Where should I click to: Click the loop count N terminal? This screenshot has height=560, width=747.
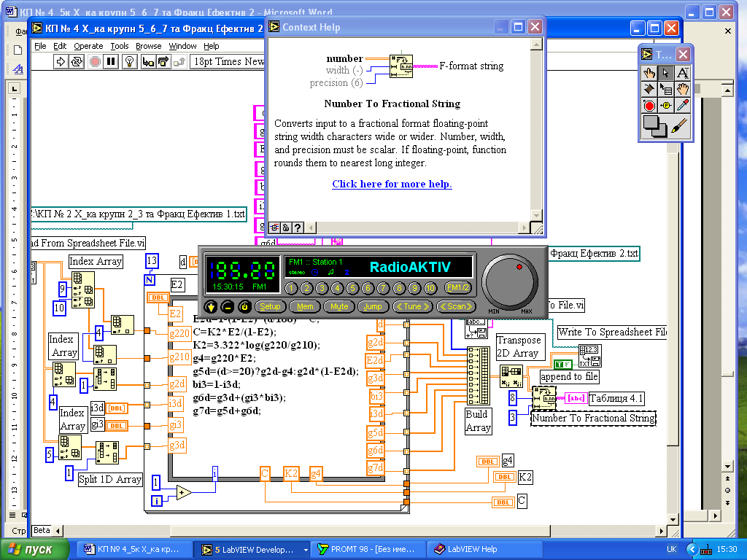click(150, 280)
